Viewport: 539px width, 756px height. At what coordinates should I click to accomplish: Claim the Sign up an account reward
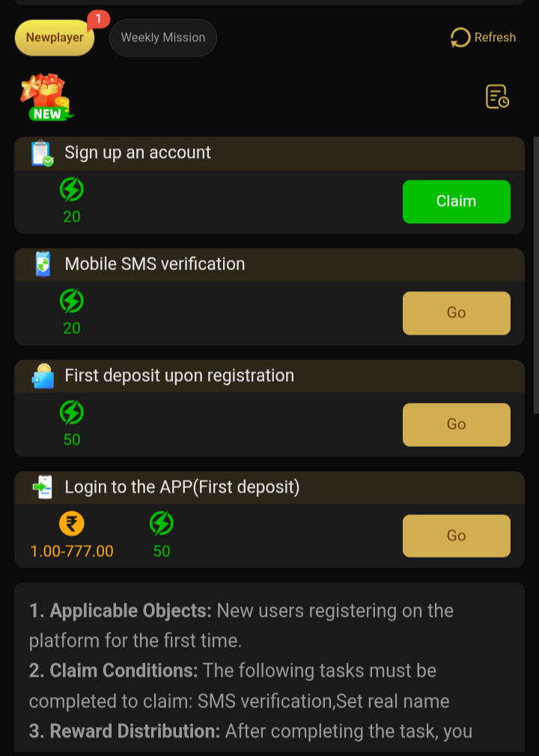pyautogui.click(x=457, y=201)
